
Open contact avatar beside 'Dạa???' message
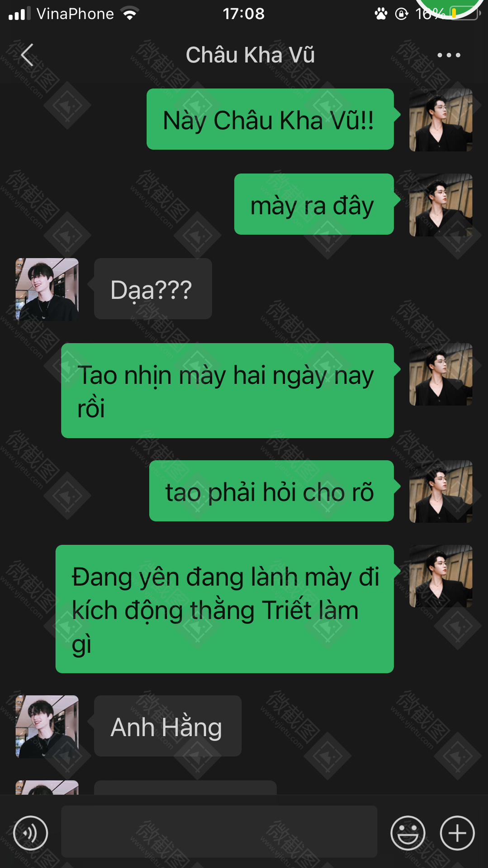[x=47, y=289]
